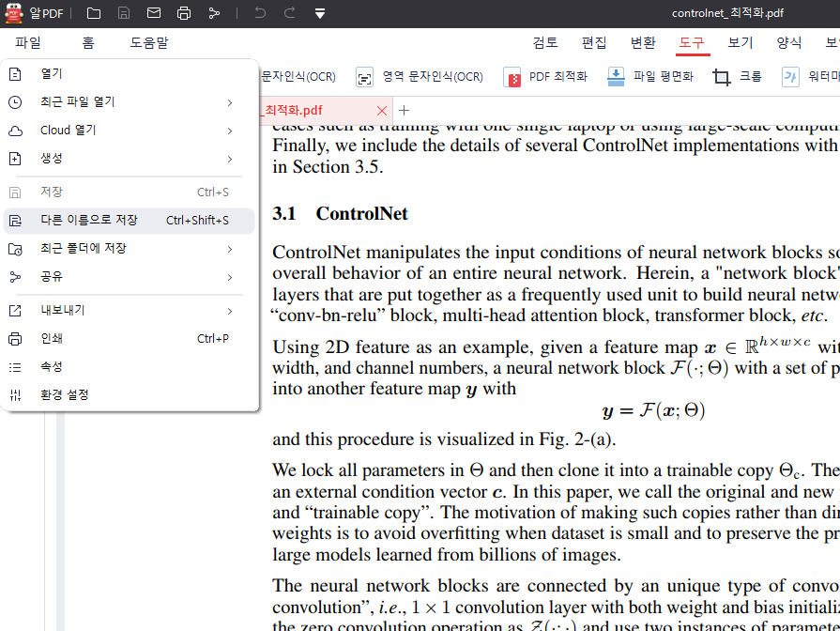Click the 3.1 ControlNet section heading
Image resolution: width=840 pixels, height=631 pixels.
[340, 213]
